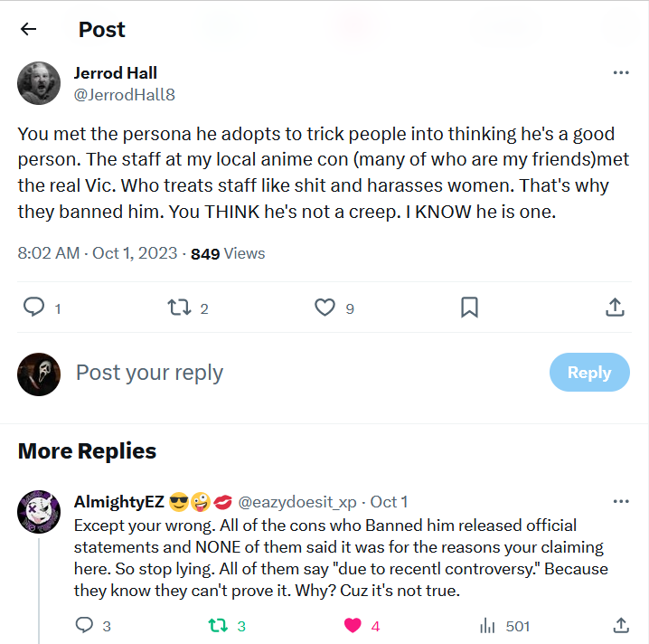
Task: Open the 8:02 AM Oct 1, 2023 timestamp
Action: (98, 253)
